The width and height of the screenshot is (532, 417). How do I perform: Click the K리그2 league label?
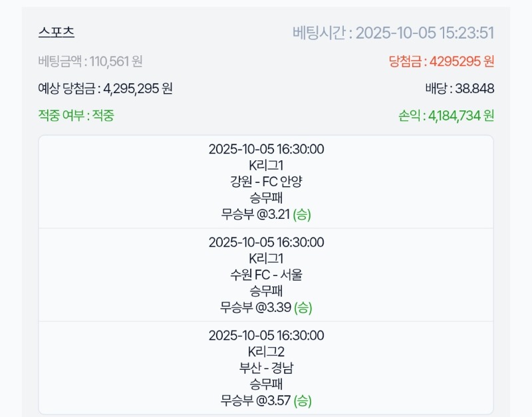[266, 352]
